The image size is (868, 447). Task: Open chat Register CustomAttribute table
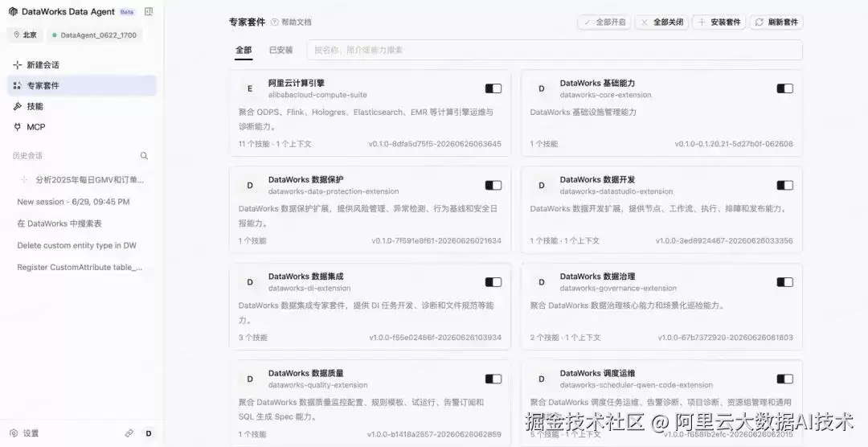point(82,267)
